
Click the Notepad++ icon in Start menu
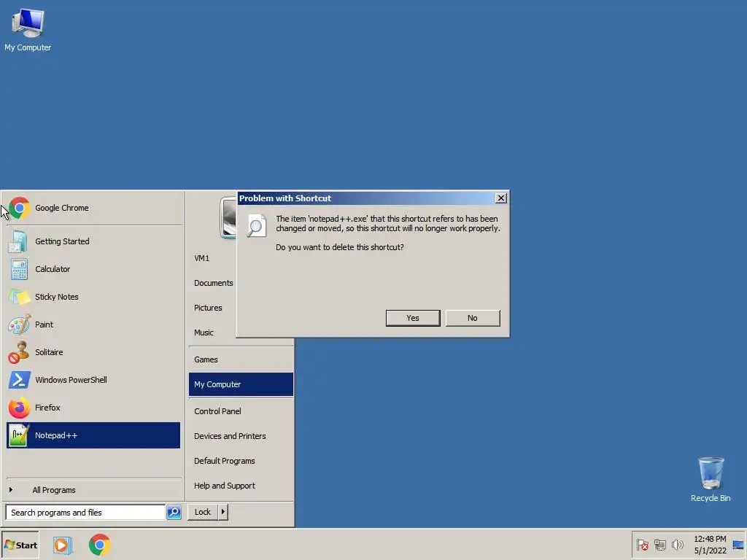coord(19,435)
